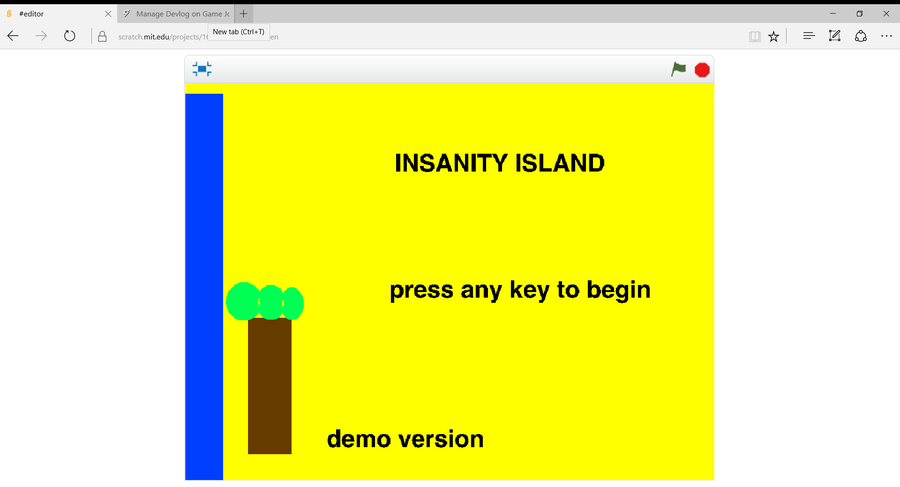Click the lock icon in the address bar
This screenshot has width=900, height=487.
(102, 37)
